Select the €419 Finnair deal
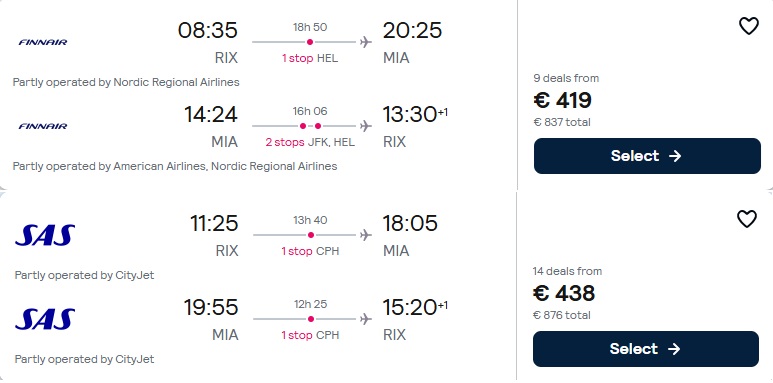The image size is (773, 383). tap(647, 156)
